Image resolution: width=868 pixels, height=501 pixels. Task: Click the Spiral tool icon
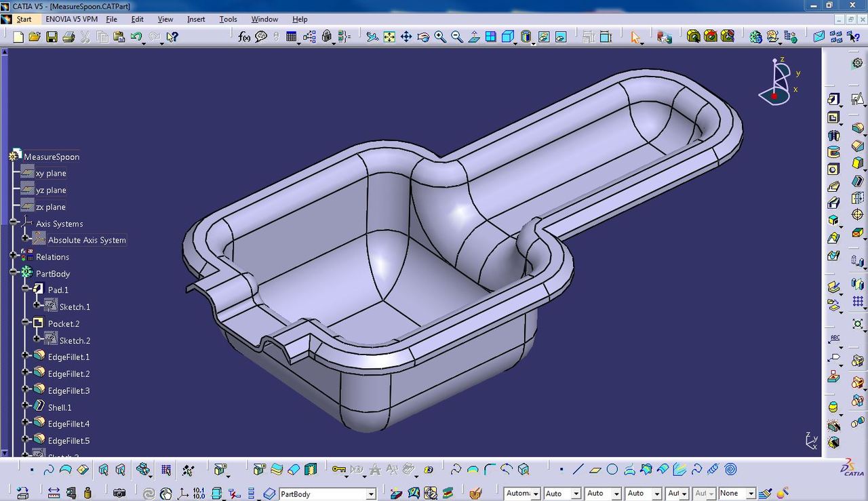(x=730, y=469)
